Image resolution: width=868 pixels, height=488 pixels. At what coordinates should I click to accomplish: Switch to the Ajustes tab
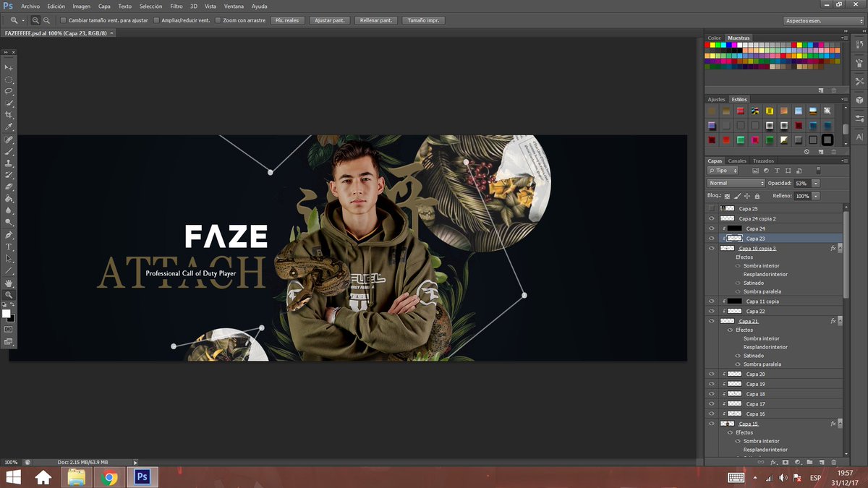(x=716, y=99)
